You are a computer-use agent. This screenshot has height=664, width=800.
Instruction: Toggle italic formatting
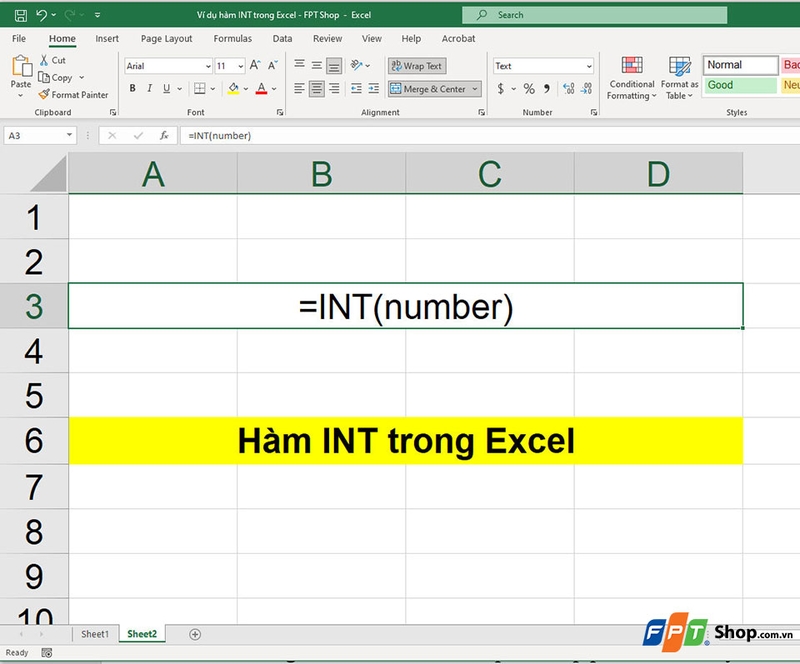(148, 88)
